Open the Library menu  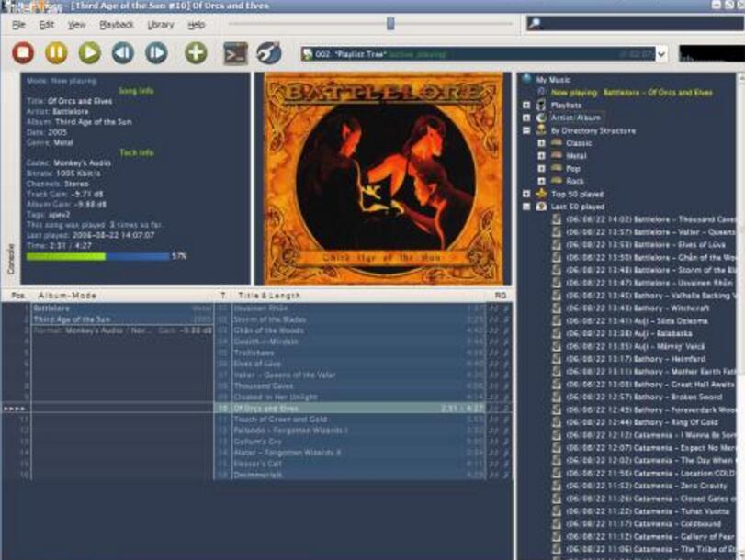coord(161,25)
